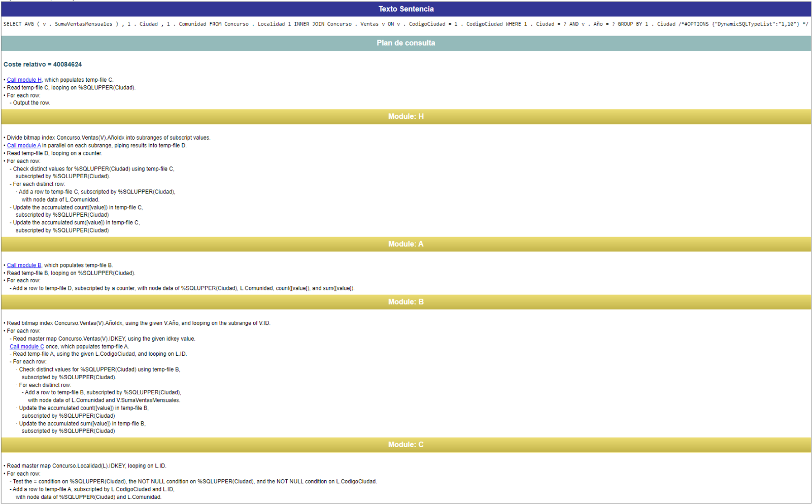The image size is (812, 504).
Task: Open the Call module A link
Action: (x=23, y=145)
